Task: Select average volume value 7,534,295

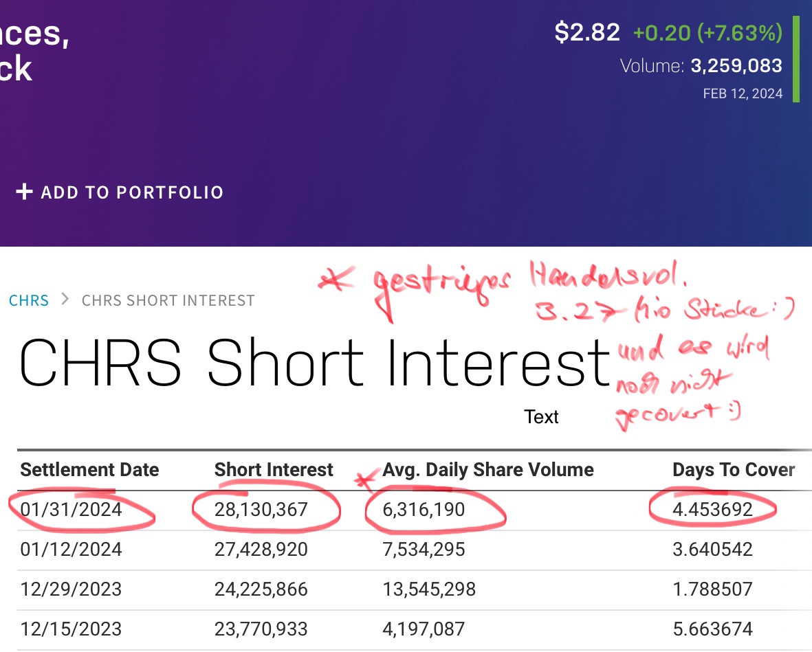Action: pyautogui.click(x=424, y=549)
